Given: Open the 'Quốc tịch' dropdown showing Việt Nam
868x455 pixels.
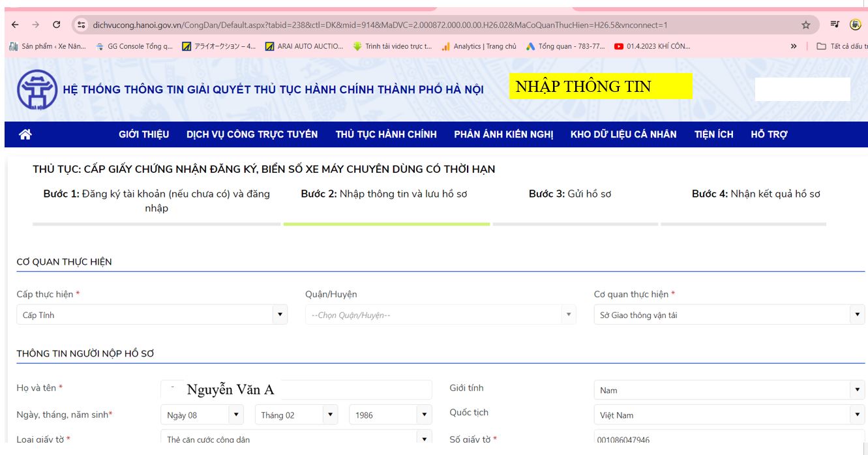Looking at the screenshot, I should tap(730, 415).
